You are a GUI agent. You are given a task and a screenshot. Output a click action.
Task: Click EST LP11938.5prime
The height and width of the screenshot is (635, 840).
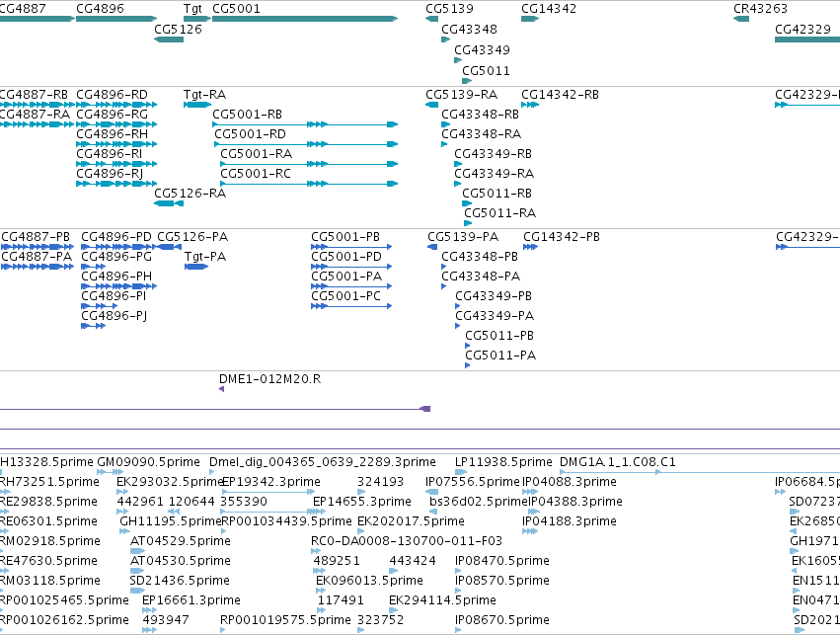coord(503,462)
